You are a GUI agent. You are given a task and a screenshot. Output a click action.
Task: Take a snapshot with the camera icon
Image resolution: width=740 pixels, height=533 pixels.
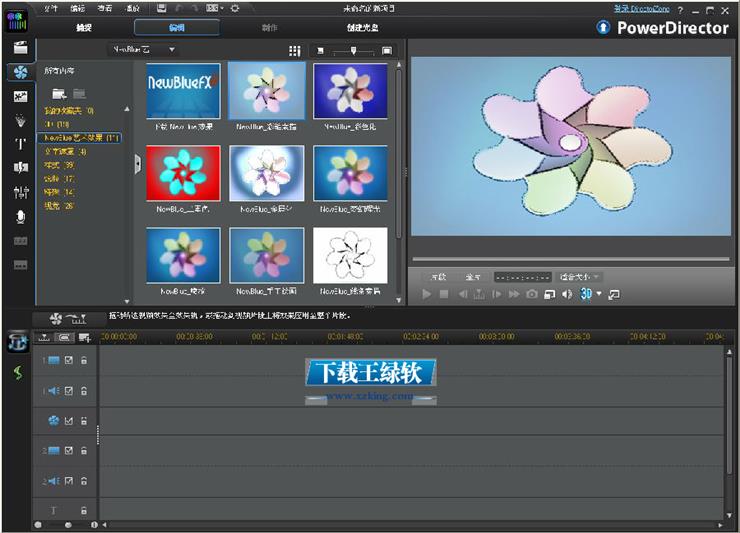coord(532,294)
